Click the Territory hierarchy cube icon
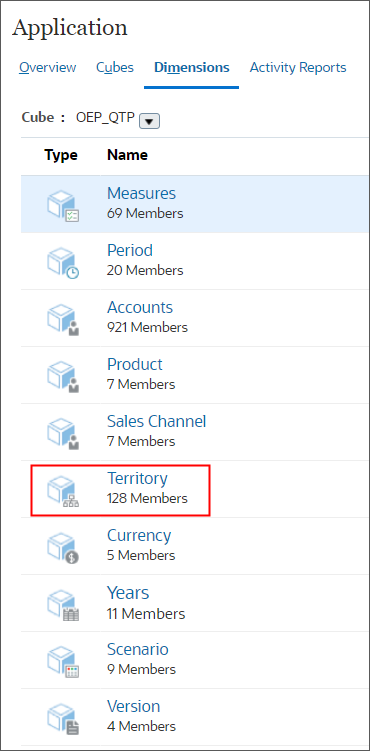This screenshot has width=370, height=751. tap(63, 491)
